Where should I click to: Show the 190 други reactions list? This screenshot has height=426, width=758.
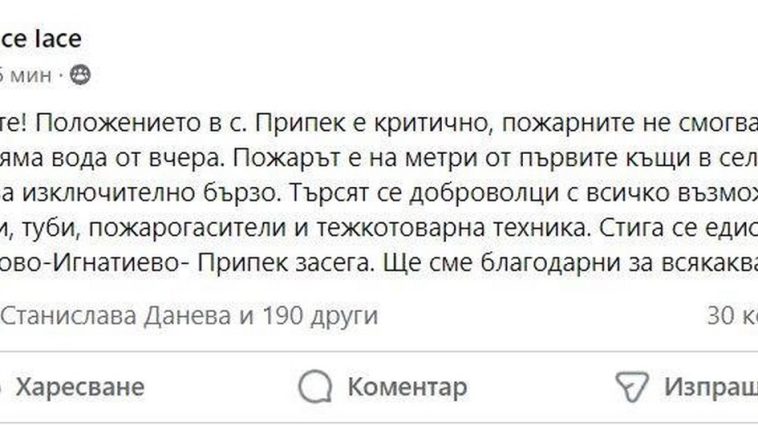pyautogui.click(x=318, y=316)
